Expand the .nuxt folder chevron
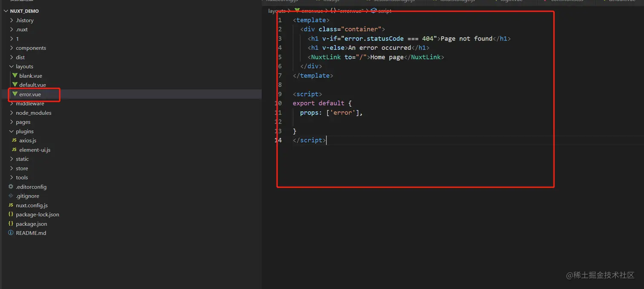 pos(11,29)
